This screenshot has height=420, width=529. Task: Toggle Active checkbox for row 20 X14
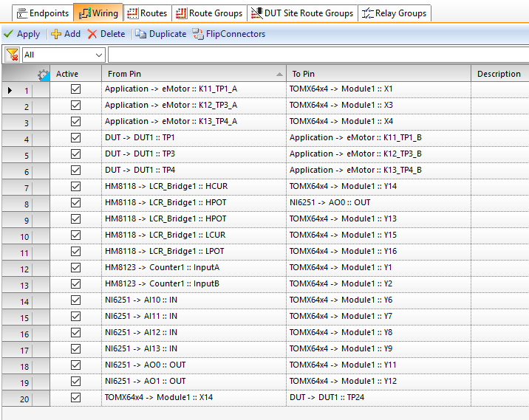pos(75,397)
